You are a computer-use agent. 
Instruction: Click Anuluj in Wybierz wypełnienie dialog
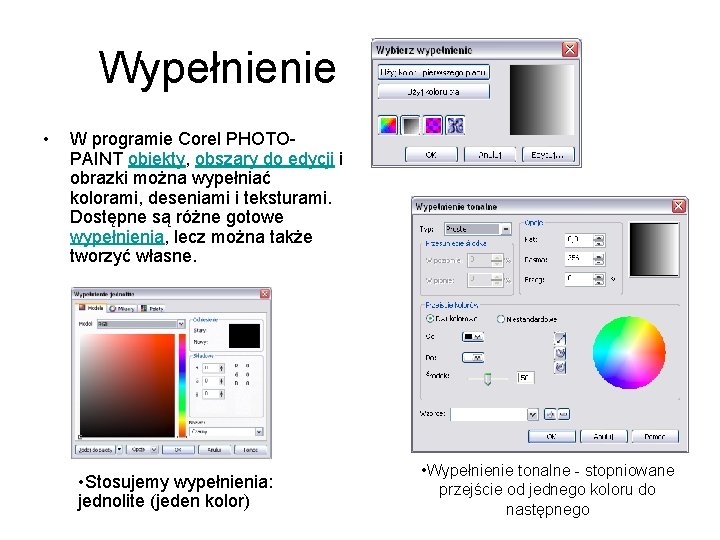pos(490,155)
